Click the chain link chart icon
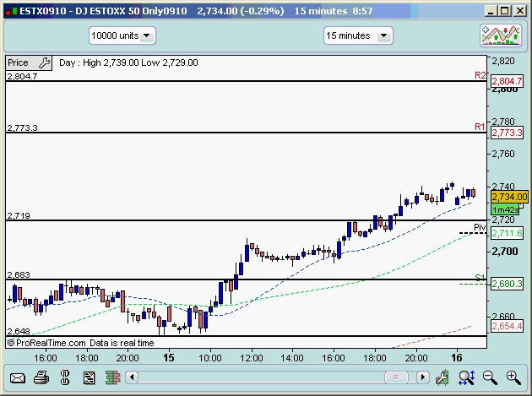This screenshot has height=396, width=532. click(65, 377)
